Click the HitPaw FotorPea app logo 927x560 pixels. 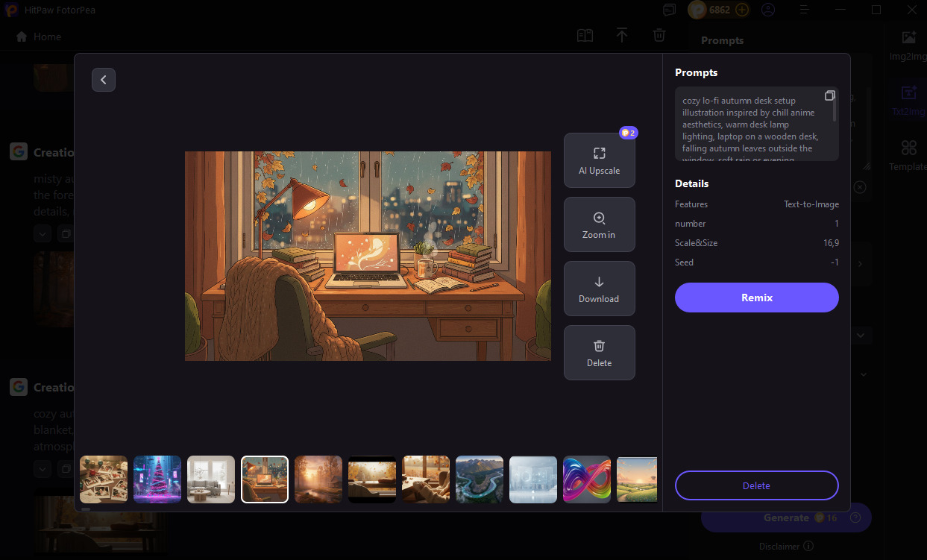point(11,10)
